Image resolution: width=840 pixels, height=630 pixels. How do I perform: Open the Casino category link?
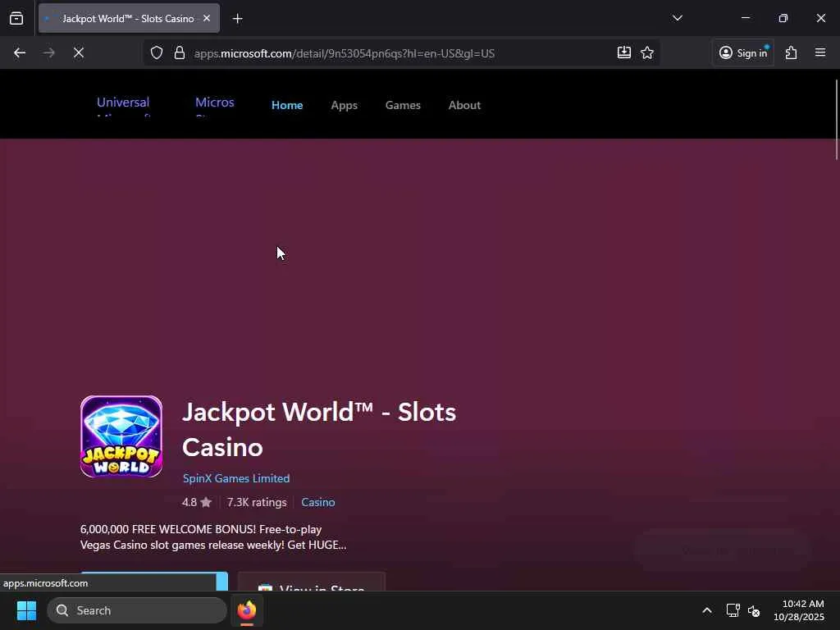(x=318, y=503)
